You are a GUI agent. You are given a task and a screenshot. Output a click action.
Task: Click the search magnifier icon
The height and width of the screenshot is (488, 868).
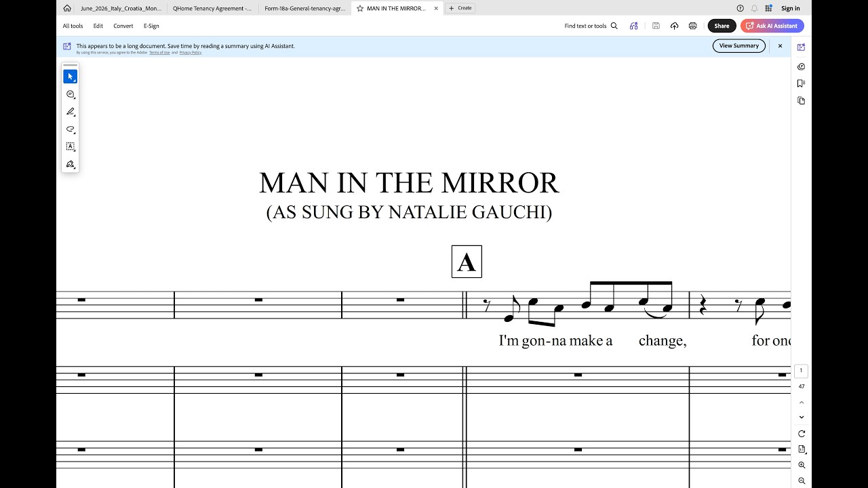[614, 26]
